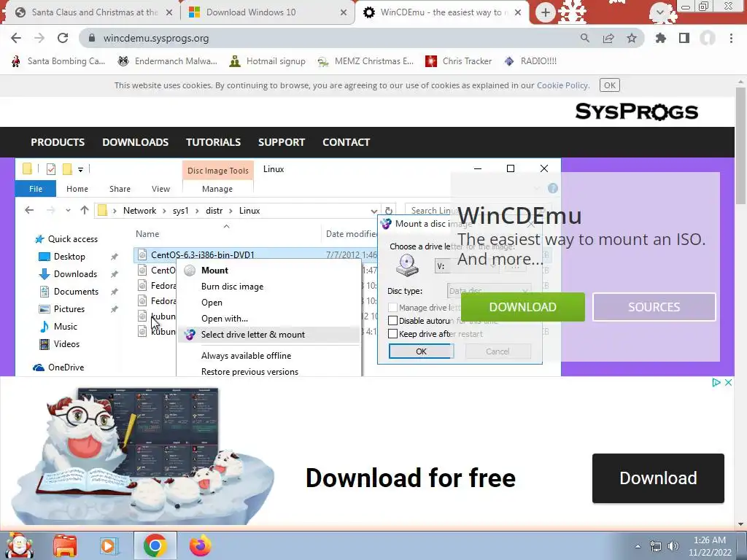The width and height of the screenshot is (747, 560).
Task: Open Chrome extensions puzzle icon
Action: coord(661,38)
